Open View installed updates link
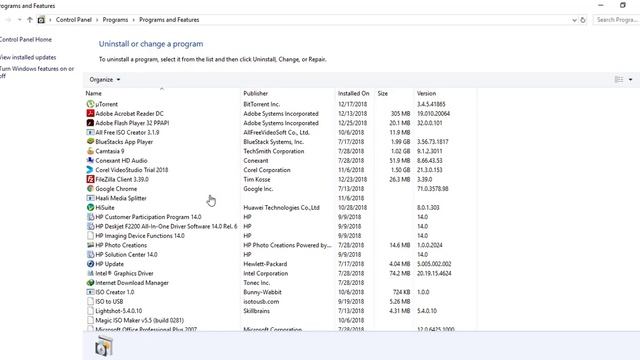Viewport: 640px width, 360px height. 28,58
